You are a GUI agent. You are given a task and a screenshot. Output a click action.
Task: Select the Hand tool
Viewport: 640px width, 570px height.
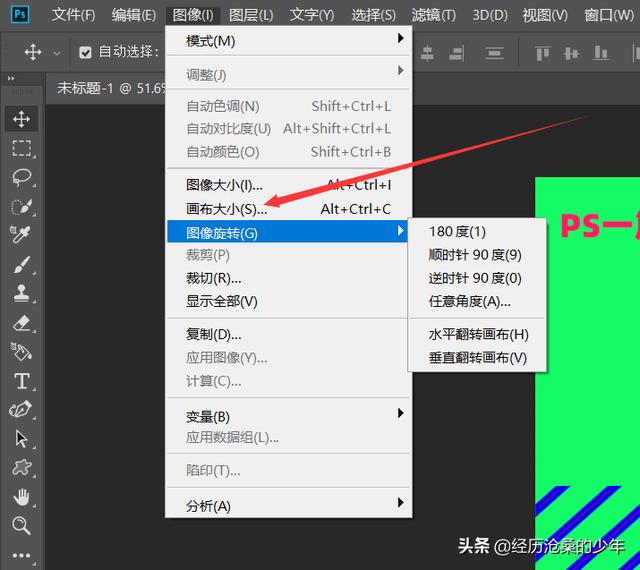[x=21, y=497]
